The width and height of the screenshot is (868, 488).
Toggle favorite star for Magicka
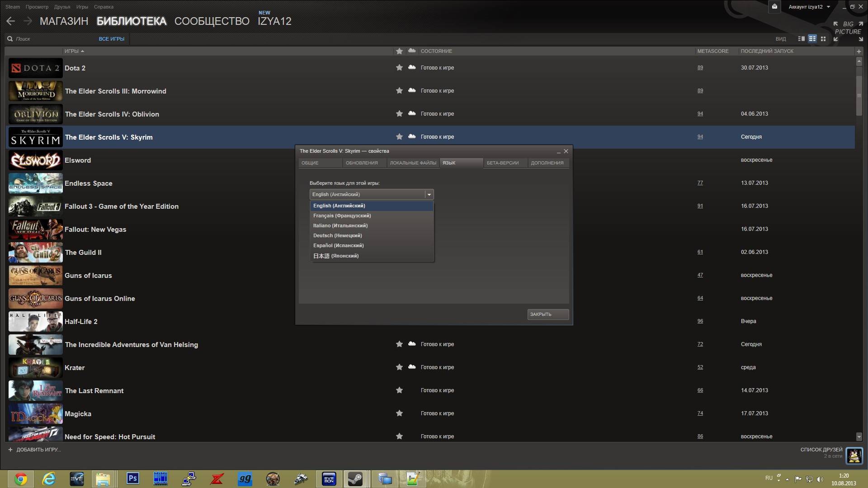[x=399, y=413]
